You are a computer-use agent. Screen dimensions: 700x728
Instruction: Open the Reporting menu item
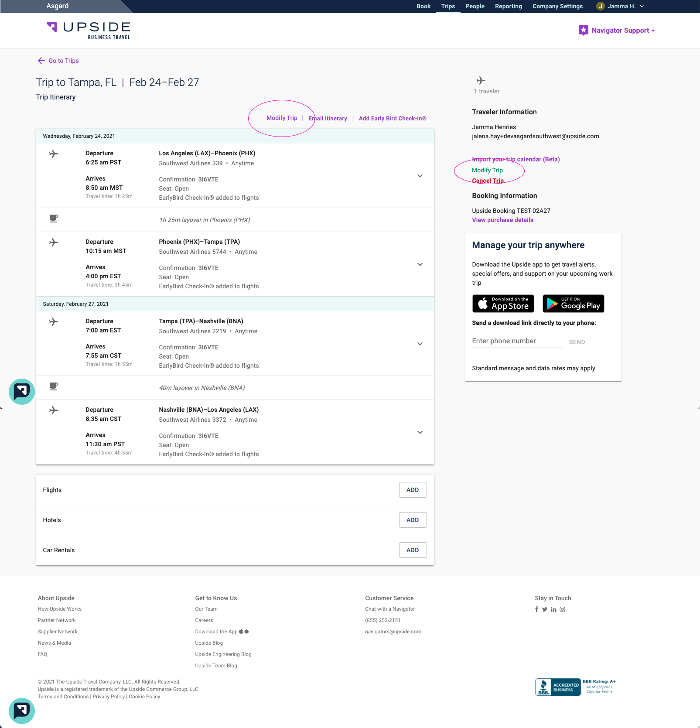(x=509, y=6)
